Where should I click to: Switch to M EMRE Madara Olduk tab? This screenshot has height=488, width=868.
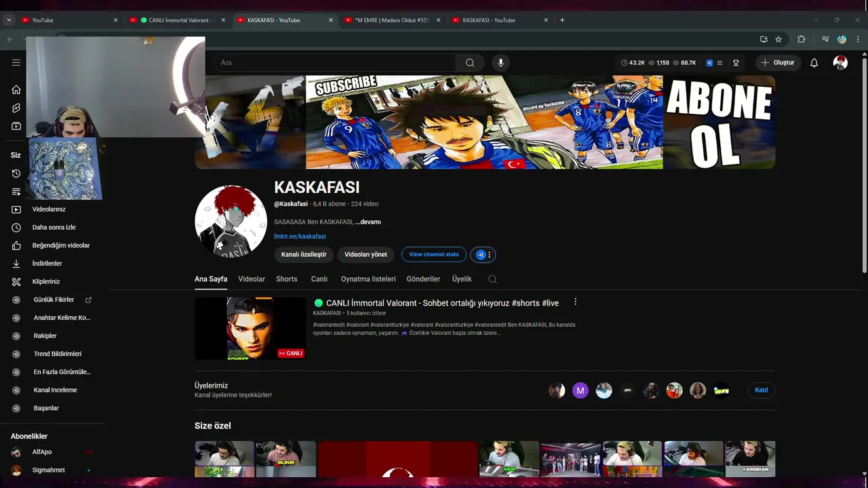pyautogui.click(x=391, y=20)
